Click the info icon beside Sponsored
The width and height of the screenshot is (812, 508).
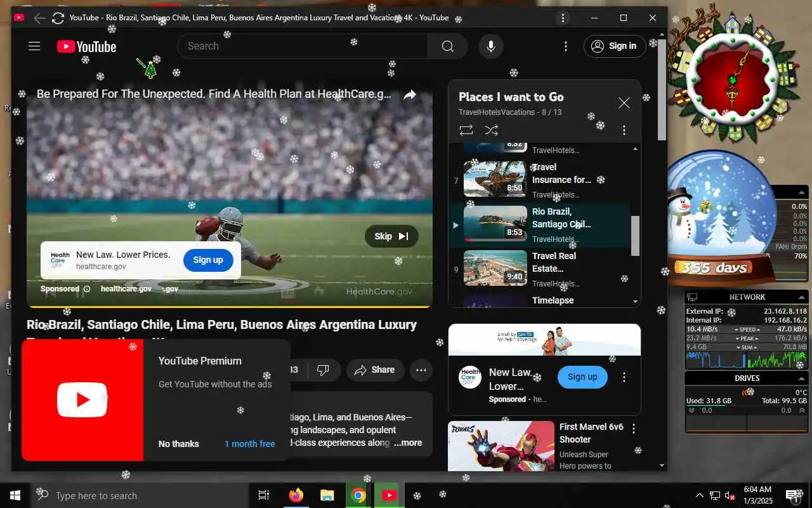87,289
